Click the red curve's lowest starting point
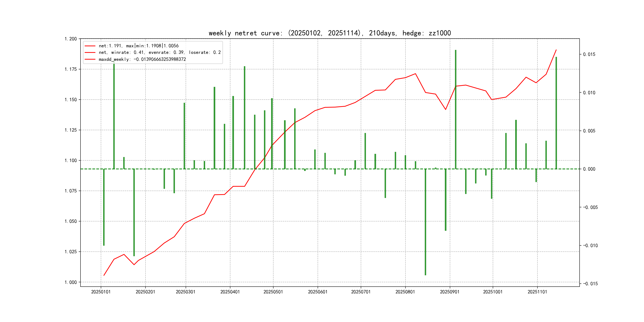Screen dimensions: 644x322 click(104, 275)
